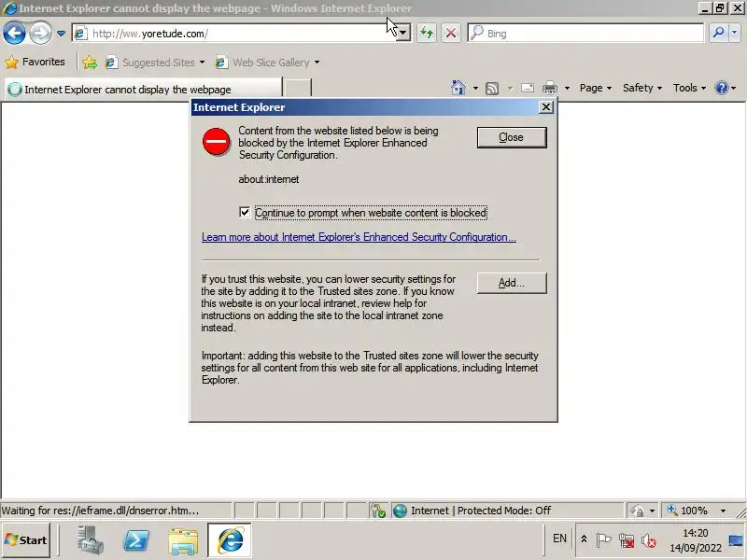Image resolution: width=747 pixels, height=560 pixels.
Task: Launch Windows PowerShell from taskbar
Action: [136, 540]
